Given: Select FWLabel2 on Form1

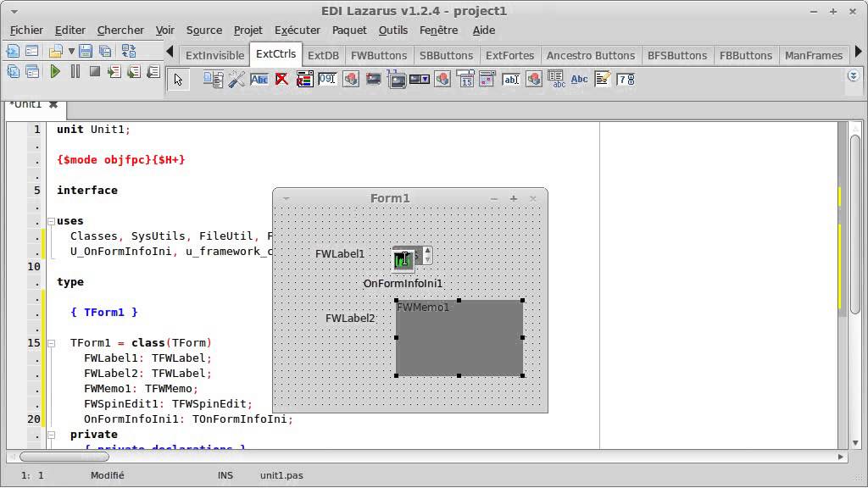Looking at the screenshot, I should pyautogui.click(x=350, y=319).
